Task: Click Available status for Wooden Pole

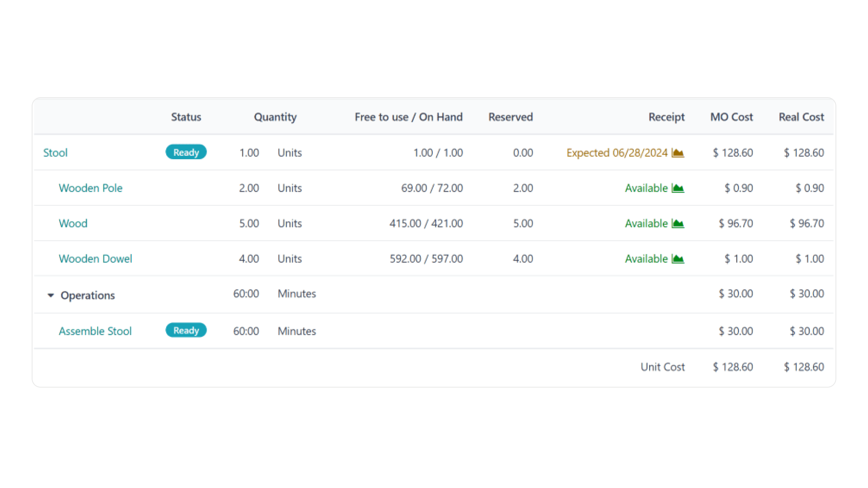Action: [x=646, y=188]
